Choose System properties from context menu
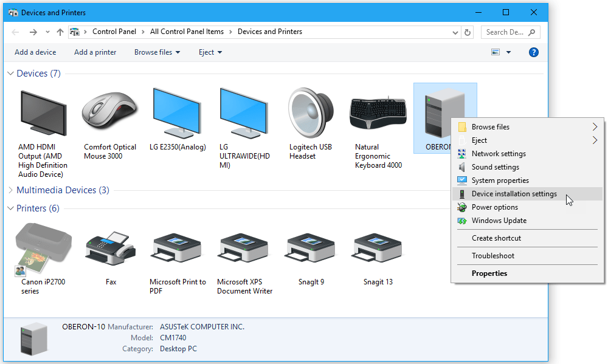608x364 pixels. coord(528,180)
